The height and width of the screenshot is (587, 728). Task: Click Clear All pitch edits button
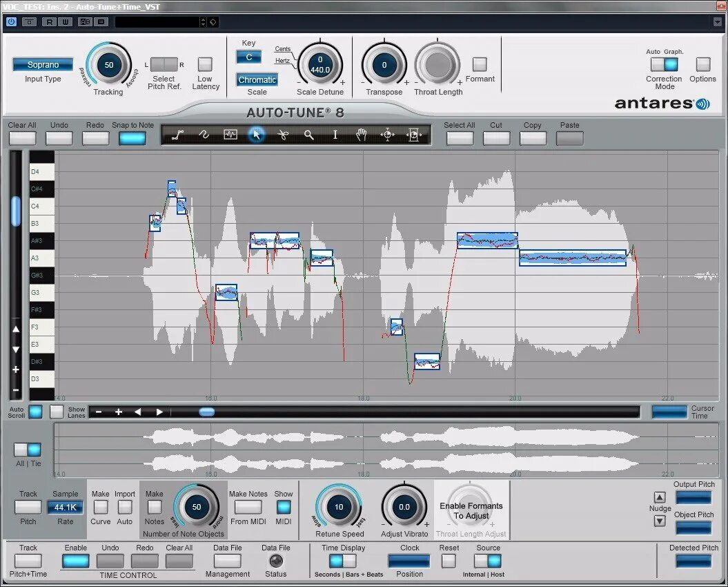(x=22, y=138)
